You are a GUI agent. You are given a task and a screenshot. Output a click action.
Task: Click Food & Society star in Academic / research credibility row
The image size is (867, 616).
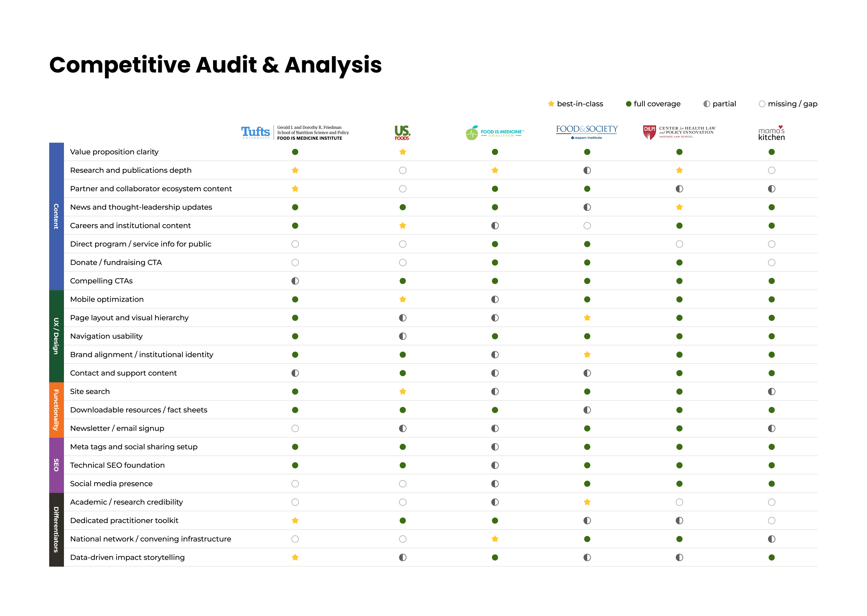click(x=587, y=502)
